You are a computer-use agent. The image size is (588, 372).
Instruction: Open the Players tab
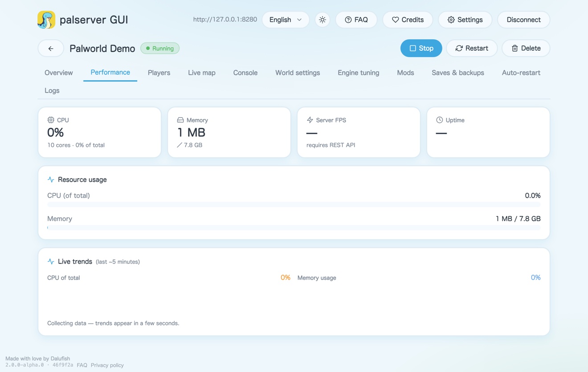(x=159, y=73)
